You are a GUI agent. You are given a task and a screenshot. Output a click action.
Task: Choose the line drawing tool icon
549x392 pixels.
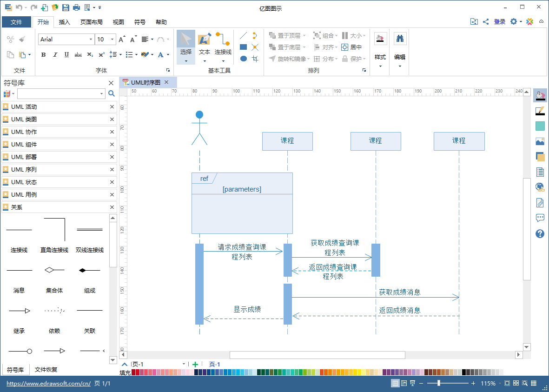tap(243, 35)
